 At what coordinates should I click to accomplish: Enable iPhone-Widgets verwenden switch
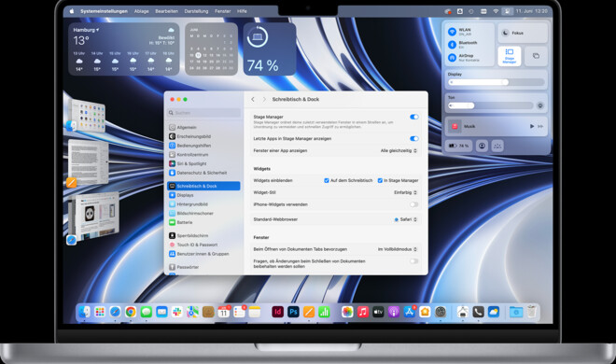pyautogui.click(x=414, y=204)
